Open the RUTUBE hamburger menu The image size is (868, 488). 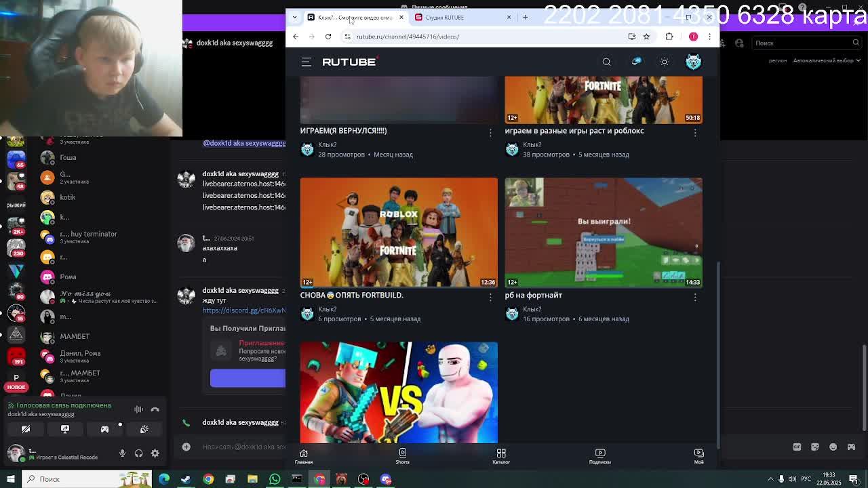click(307, 62)
